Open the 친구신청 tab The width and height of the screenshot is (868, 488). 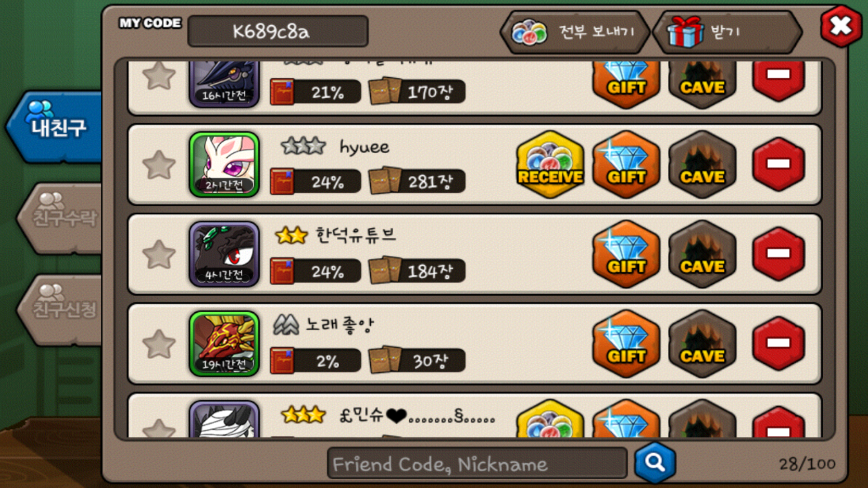point(61,310)
